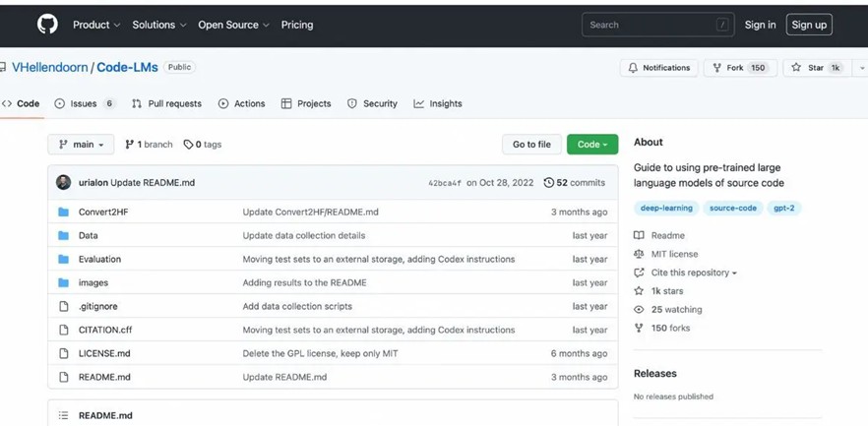Viewport: 868px width, 426px height.
Task: Click the README outline list icon
Action: coord(64,415)
